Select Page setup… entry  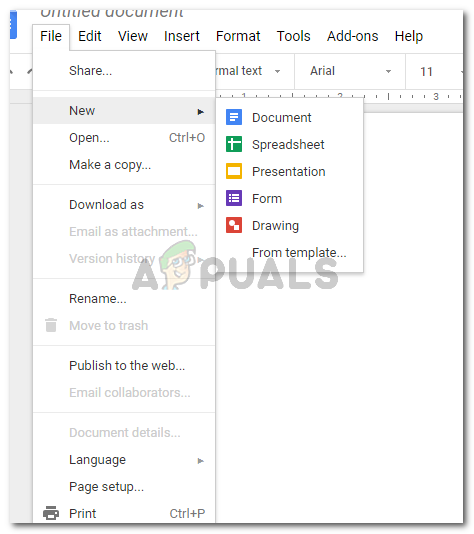[x=106, y=487]
